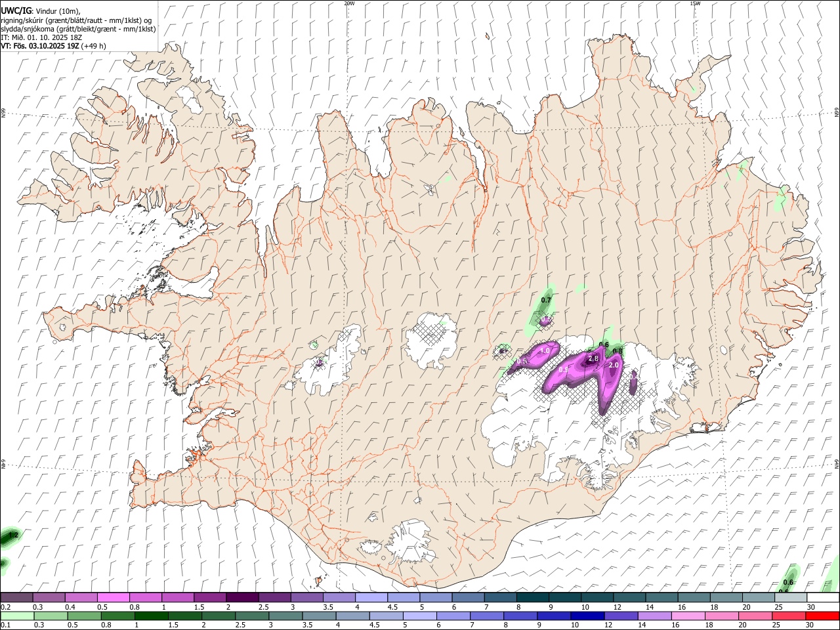Pick the pale green 0.1 swatch, bottom legend row

click(x=16, y=616)
